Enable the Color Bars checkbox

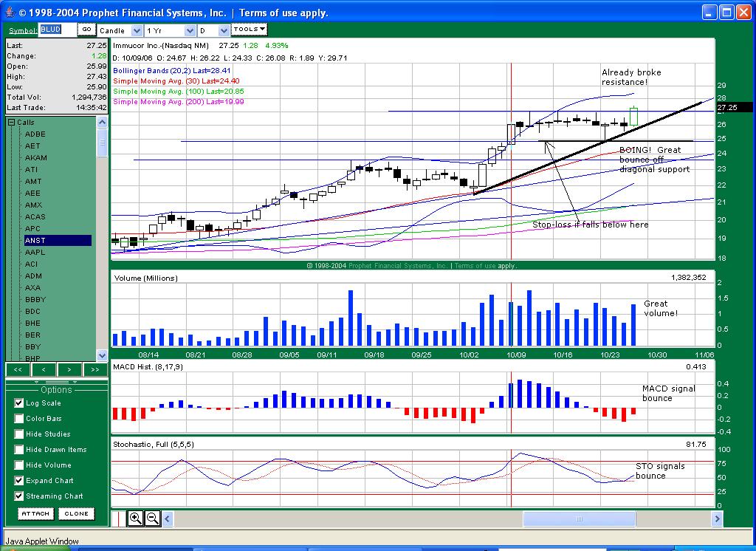(x=18, y=418)
